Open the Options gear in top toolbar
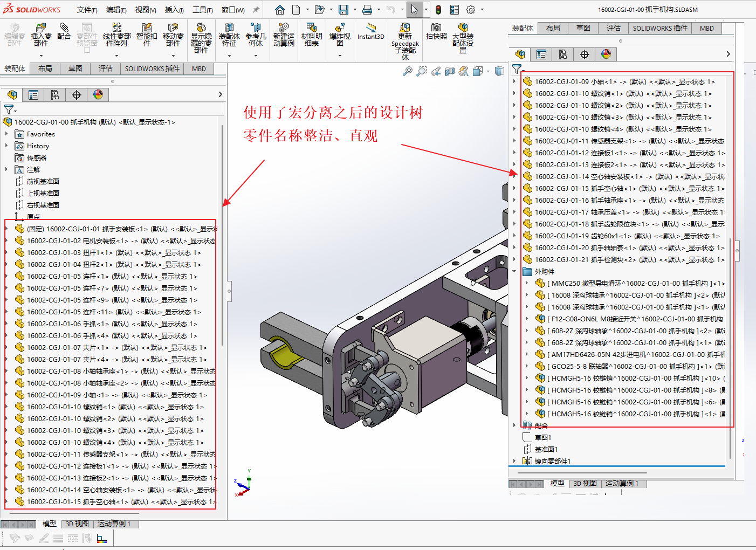The width and height of the screenshot is (756, 550). pos(471,10)
